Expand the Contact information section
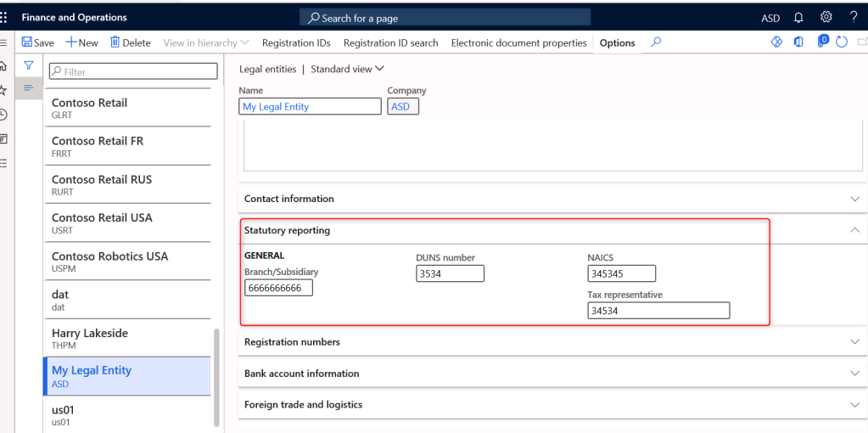This screenshot has height=433, width=868. pyautogui.click(x=854, y=199)
